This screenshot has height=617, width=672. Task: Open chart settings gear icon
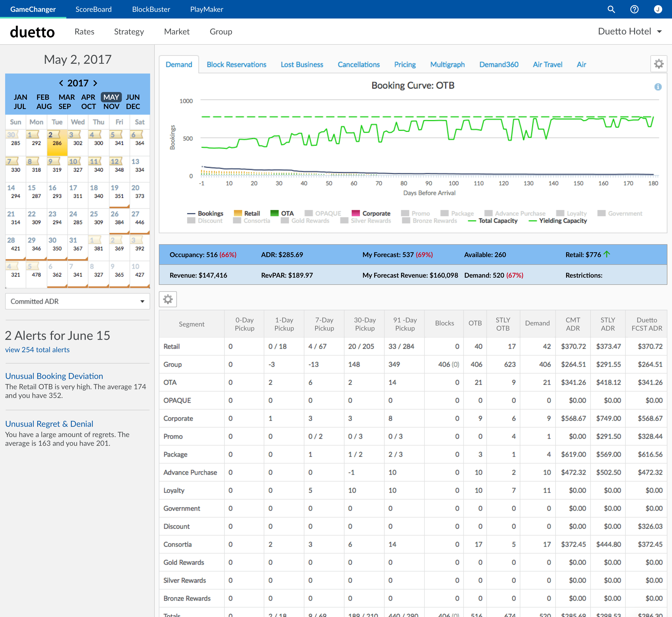[x=658, y=64]
